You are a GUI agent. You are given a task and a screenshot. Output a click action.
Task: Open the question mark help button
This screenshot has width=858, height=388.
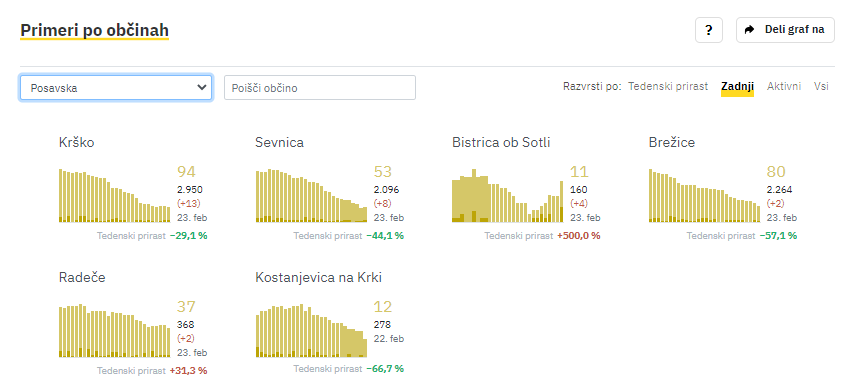(709, 30)
